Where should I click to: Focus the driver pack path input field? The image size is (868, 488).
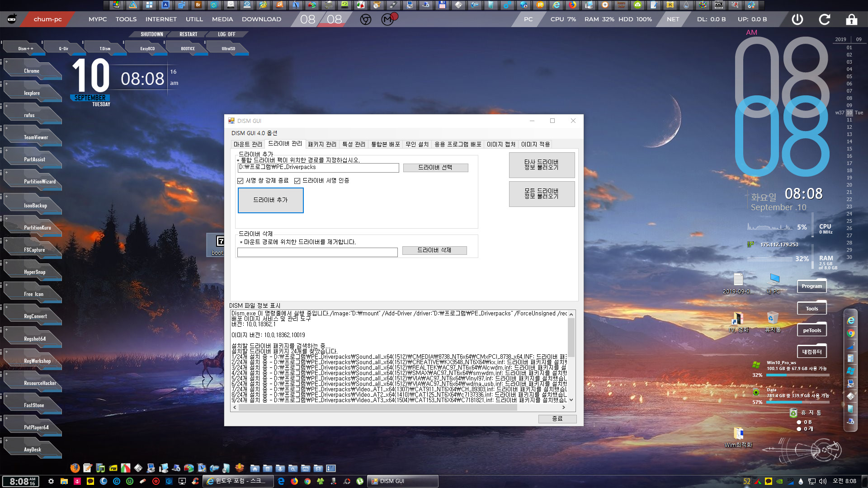(x=318, y=168)
